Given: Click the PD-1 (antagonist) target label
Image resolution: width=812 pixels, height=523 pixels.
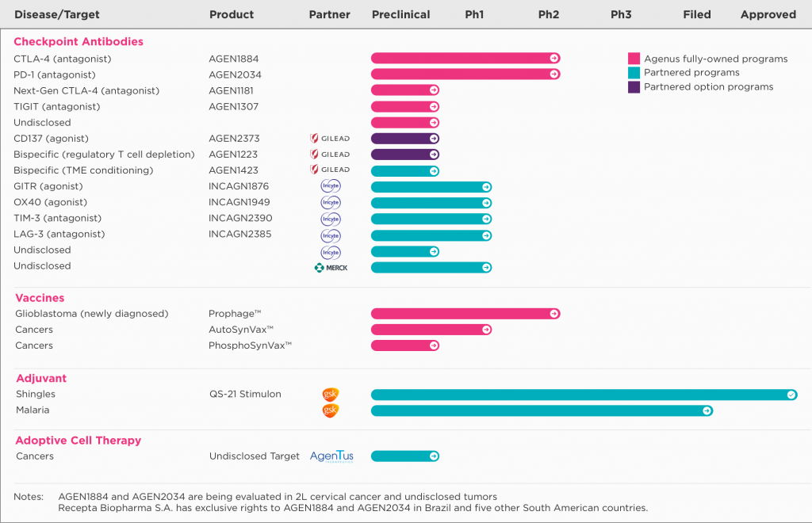Looking at the screenshot, I should click(x=55, y=75).
